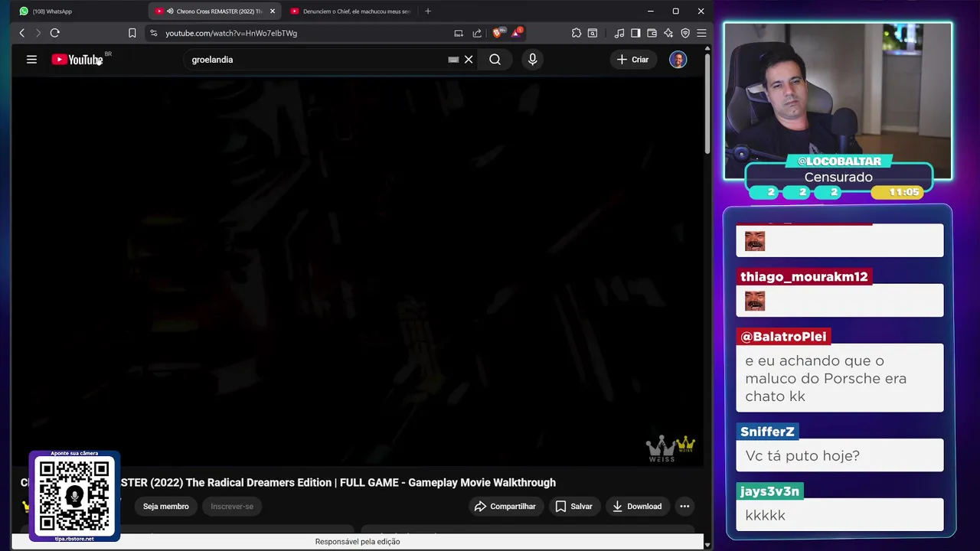The height and width of the screenshot is (551, 980).
Task: Start voice search with the microphone
Action: coord(533,60)
